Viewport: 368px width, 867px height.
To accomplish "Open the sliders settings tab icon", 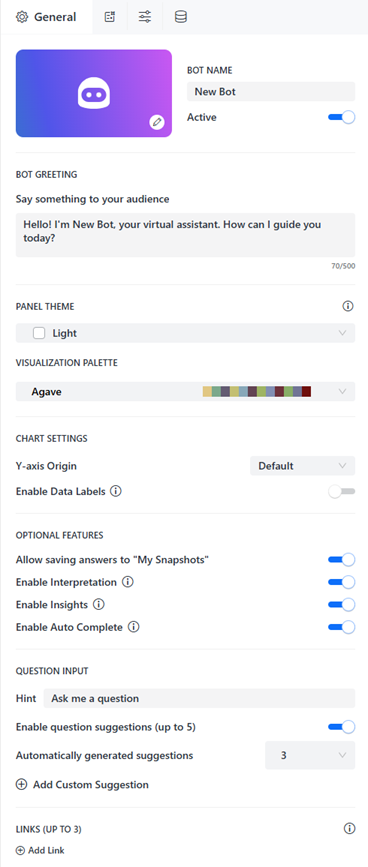I will (x=145, y=17).
